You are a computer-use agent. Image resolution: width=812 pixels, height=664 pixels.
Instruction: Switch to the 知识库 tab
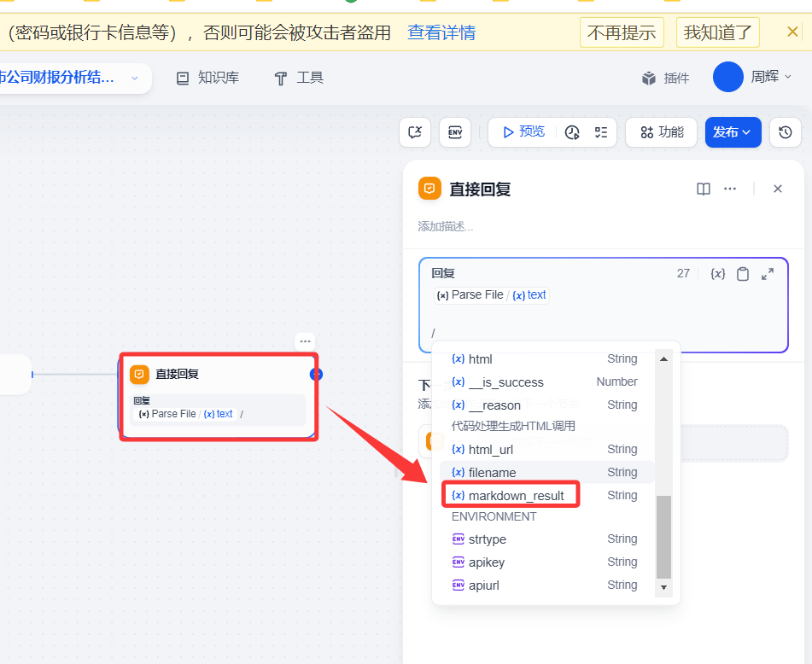[x=207, y=78]
